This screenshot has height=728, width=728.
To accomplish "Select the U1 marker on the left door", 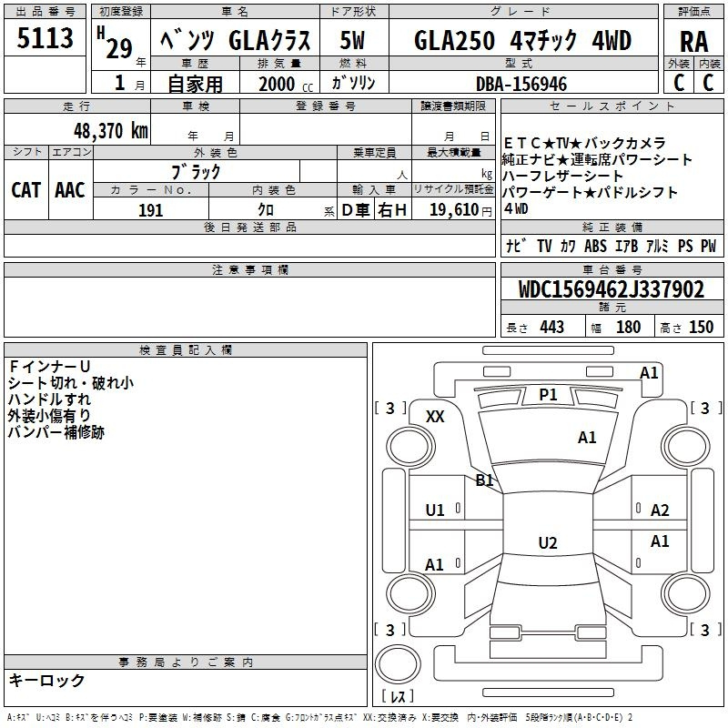I will (435, 510).
